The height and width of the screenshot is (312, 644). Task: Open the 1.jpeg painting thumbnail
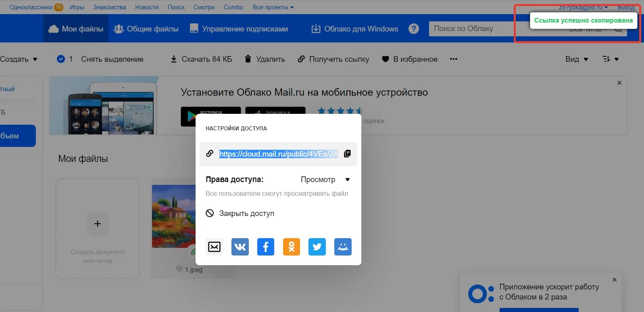[x=174, y=216]
